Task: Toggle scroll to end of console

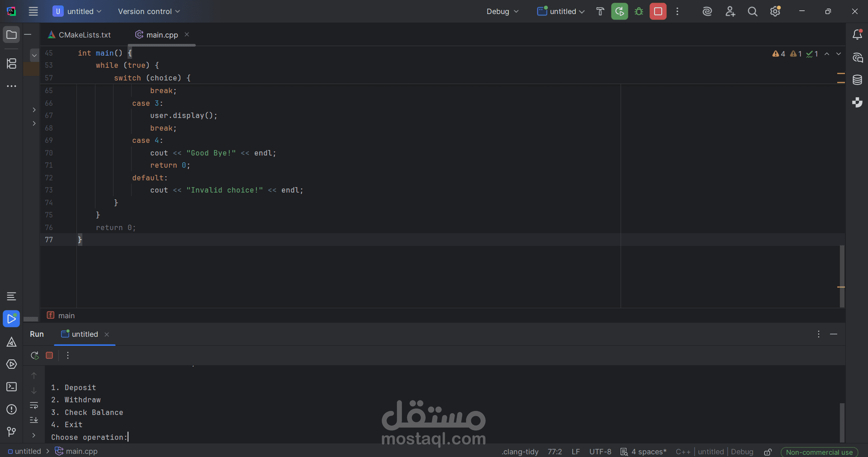Action: [x=34, y=420]
